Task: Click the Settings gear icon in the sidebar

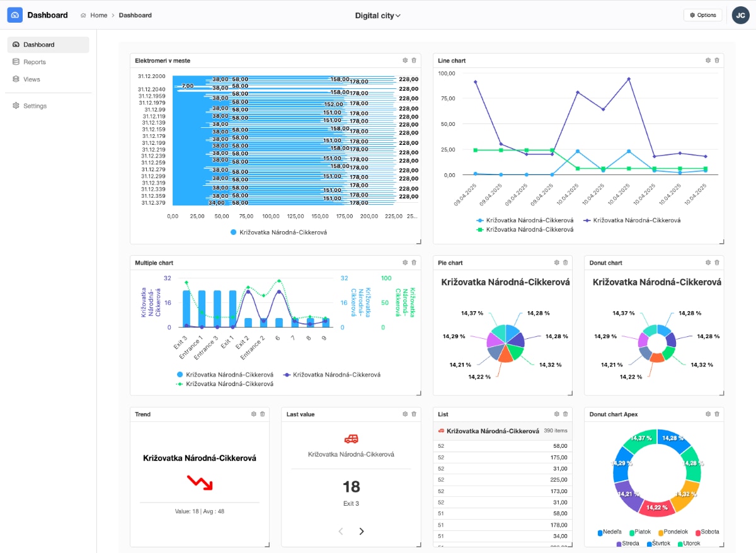Action: tap(16, 105)
